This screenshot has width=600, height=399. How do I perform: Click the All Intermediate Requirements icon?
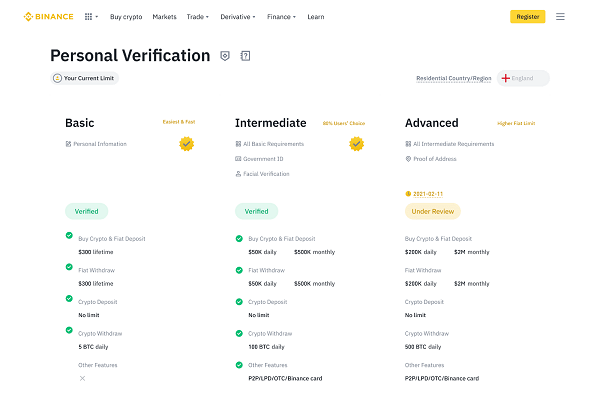[408, 144]
